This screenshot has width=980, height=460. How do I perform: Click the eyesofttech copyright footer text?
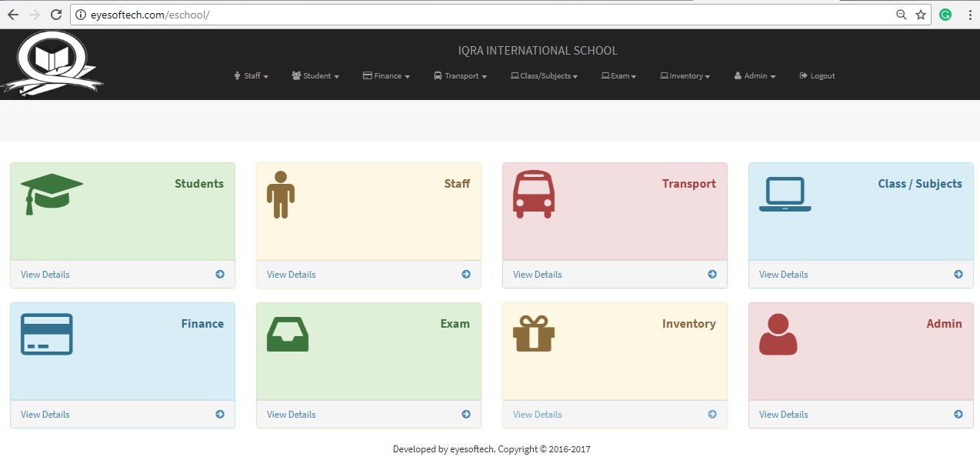492,449
